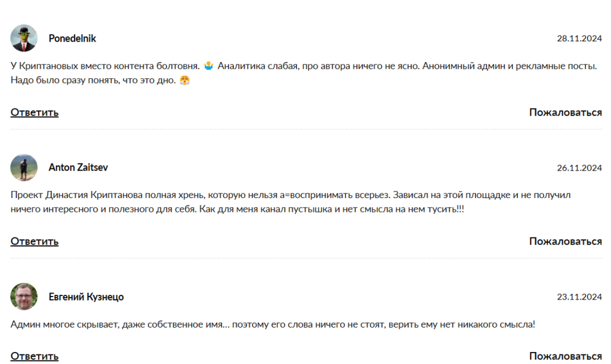Image resolution: width=611 pixels, height=364 pixels.
Task: Select the Евгений Кузнецо username
Action: pos(86,297)
